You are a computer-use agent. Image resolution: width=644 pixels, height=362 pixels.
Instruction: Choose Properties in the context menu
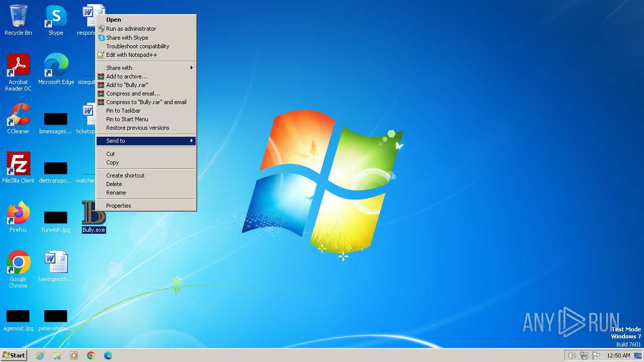(146, 206)
